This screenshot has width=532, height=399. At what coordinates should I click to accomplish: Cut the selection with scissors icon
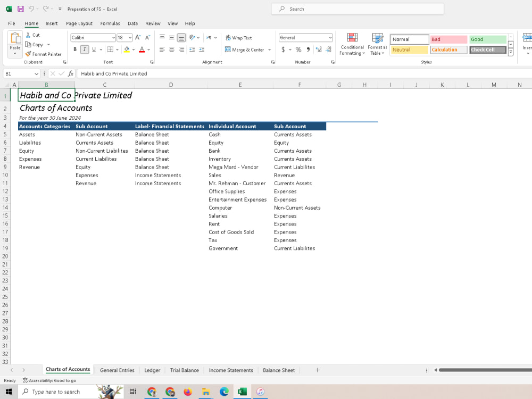(x=28, y=35)
